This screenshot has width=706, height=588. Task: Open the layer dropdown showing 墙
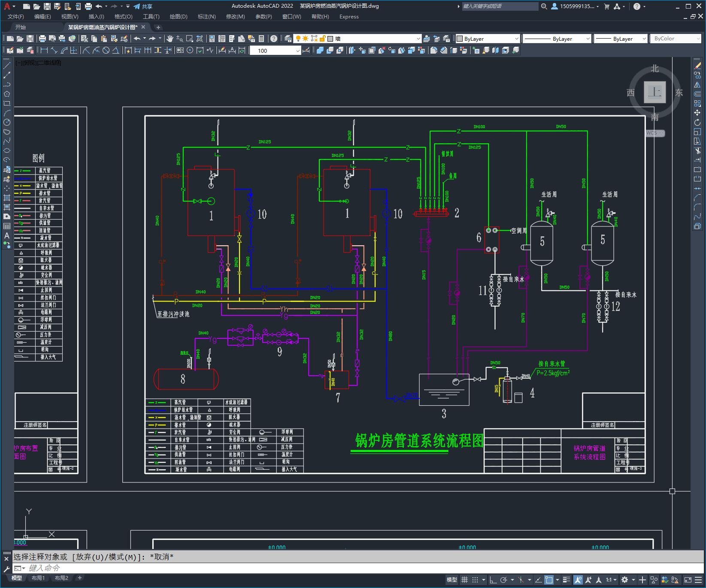point(358,39)
